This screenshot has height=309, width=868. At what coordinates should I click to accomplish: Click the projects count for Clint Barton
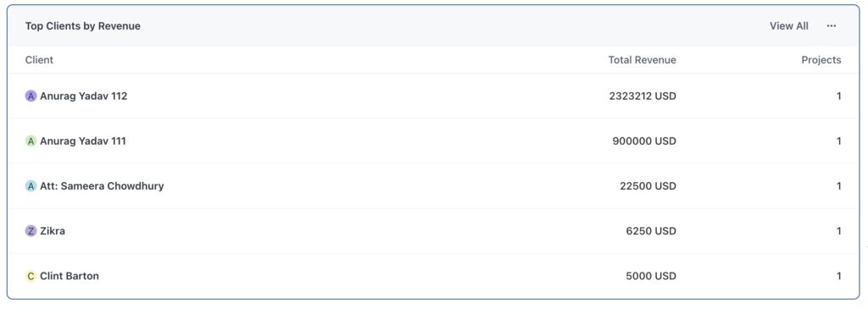(x=838, y=276)
